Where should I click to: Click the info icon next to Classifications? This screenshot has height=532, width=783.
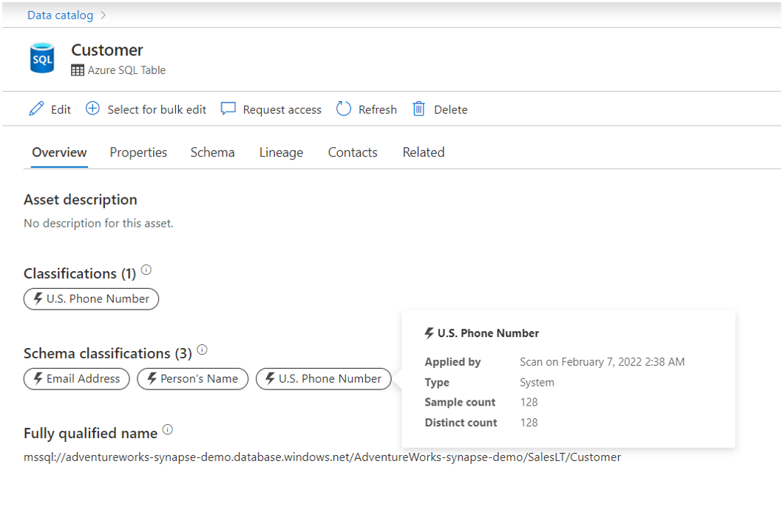point(146,270)
